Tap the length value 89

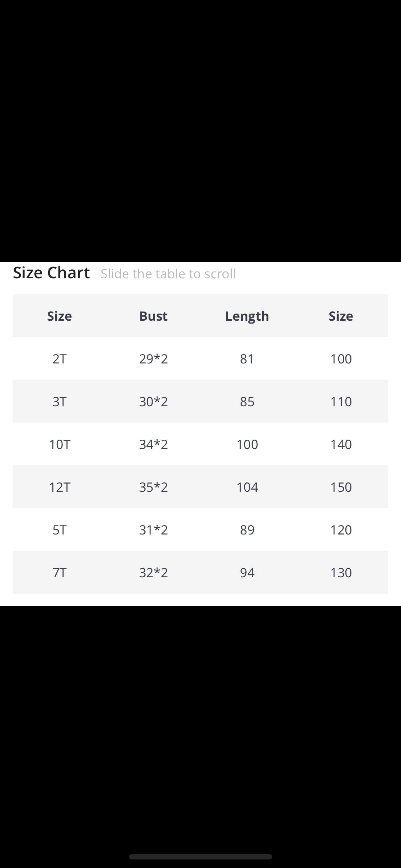tap(247, 530)
